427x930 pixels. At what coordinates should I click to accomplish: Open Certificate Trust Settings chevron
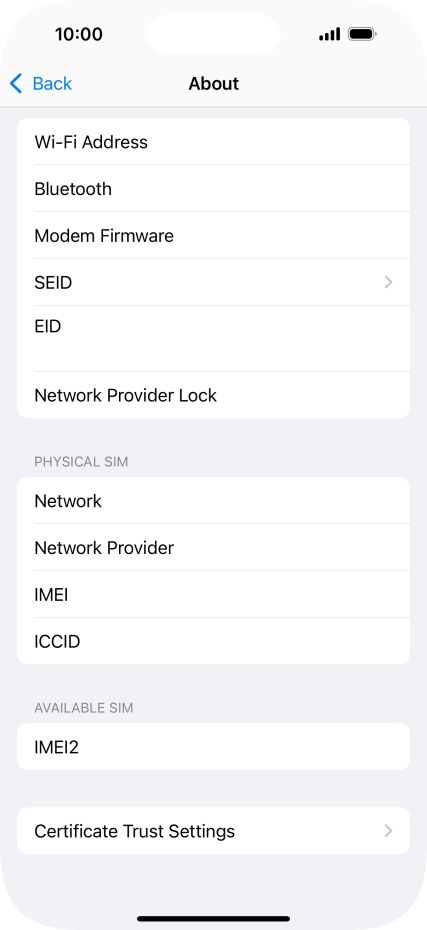coord(388,830)
